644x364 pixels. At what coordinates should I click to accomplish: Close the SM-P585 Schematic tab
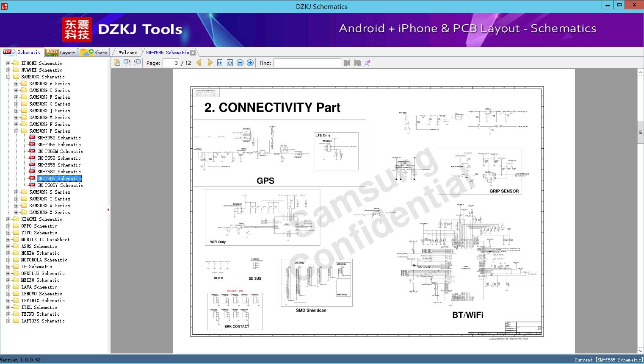[x=193, y=53]
